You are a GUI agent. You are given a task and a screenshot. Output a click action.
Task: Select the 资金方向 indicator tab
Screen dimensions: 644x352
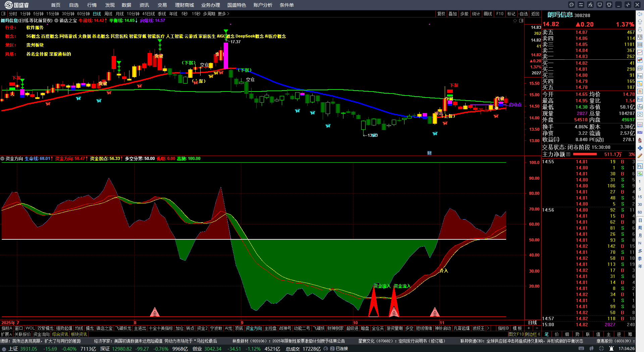tap(254, 328)
